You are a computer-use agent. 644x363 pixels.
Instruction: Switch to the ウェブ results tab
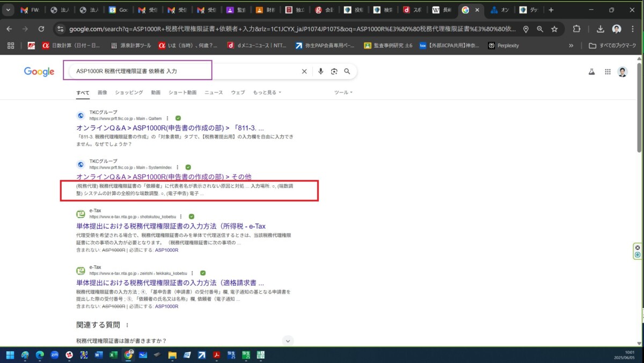[238, 92]
